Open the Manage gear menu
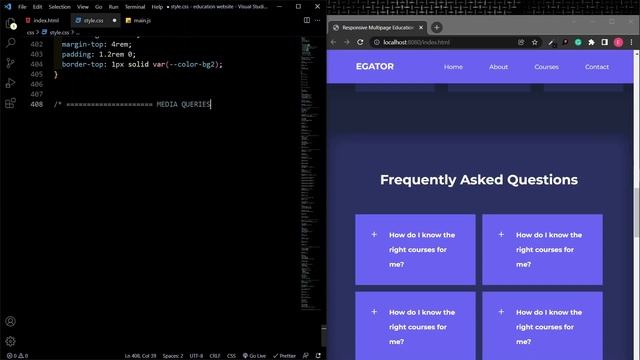 pyautogui.click(x=11, y=341)
